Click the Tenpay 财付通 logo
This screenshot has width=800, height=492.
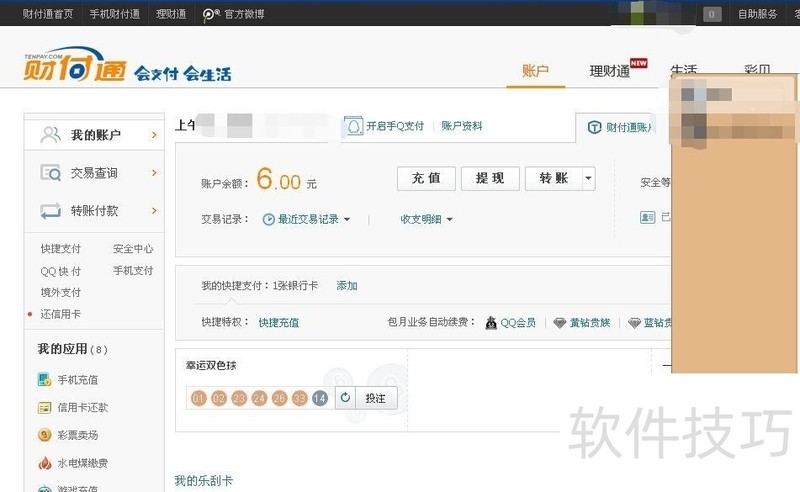click(x=74, y=65)
